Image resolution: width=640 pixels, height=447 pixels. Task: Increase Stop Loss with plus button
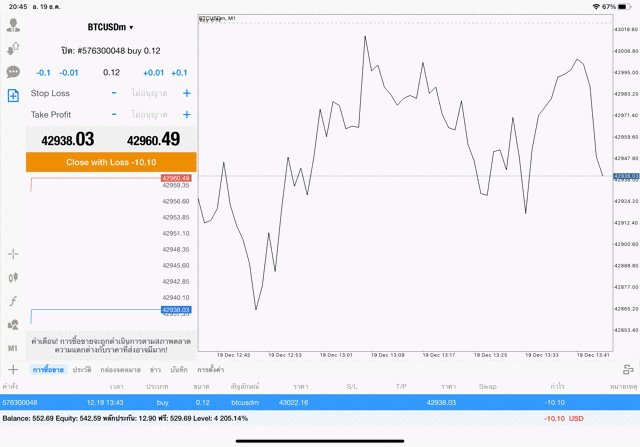pos(186,93)
